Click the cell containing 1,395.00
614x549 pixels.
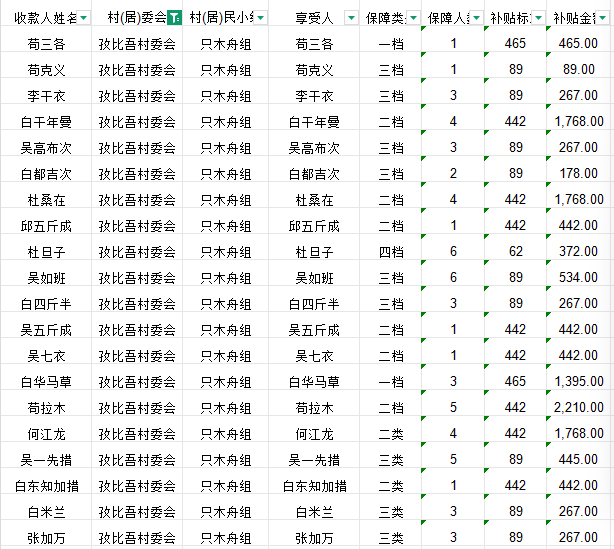pos(578,382)
